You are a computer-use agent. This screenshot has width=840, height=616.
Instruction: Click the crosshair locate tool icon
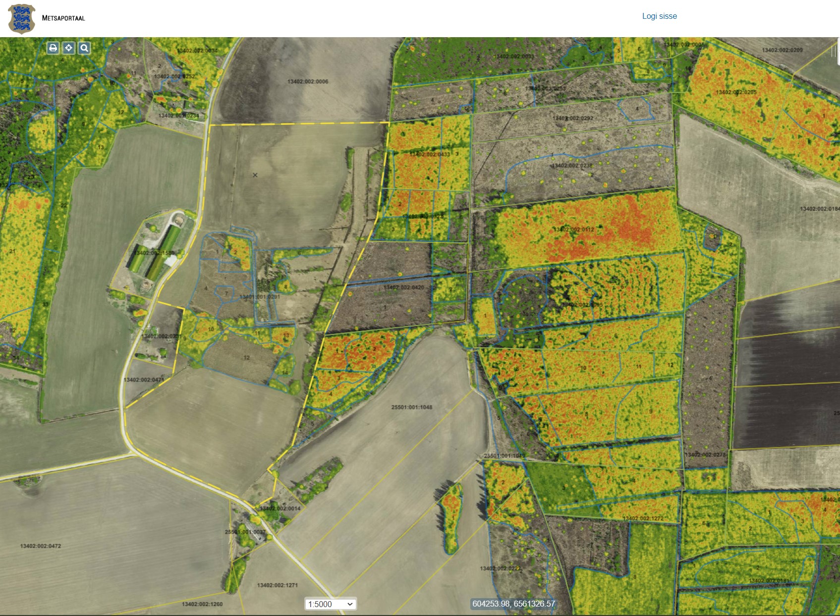pos(69,48)
